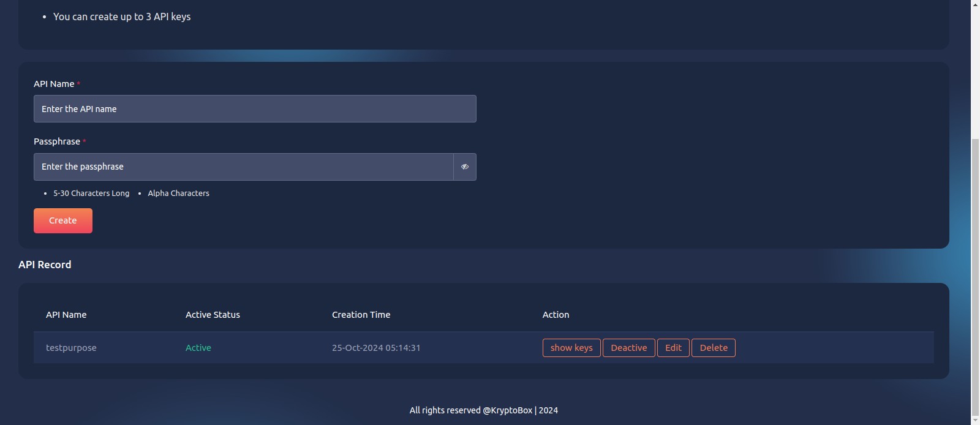Click the Create button
This screenshot has height=425, width=980.
pos(63,220)
